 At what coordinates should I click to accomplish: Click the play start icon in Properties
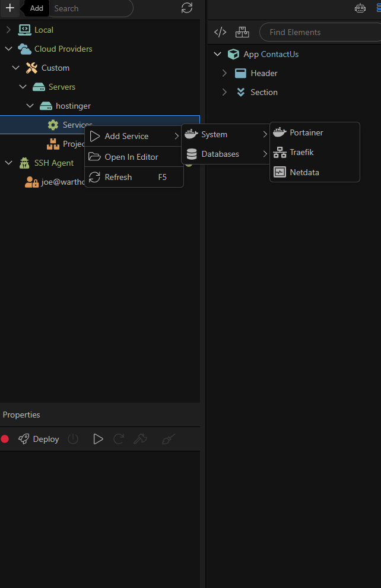point(98,439)
